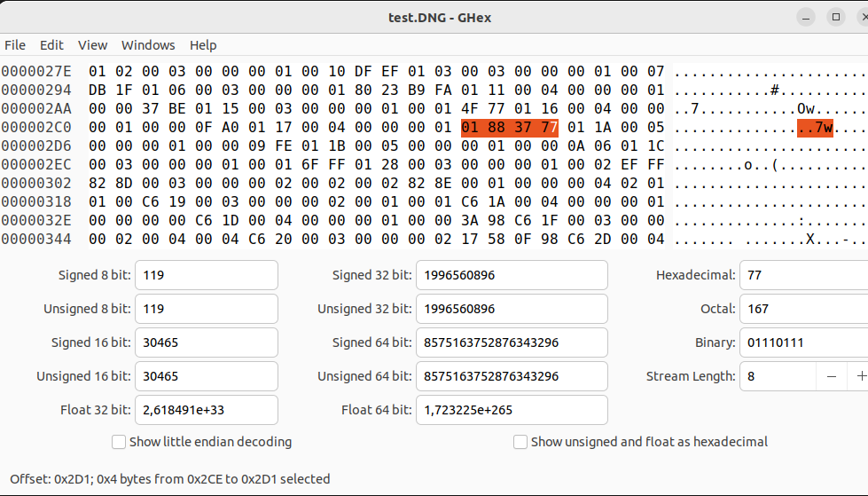Viewport: 868px width, 496px height.
Task: Enable Show little endian decoding
Action: [x=119, y=442]
